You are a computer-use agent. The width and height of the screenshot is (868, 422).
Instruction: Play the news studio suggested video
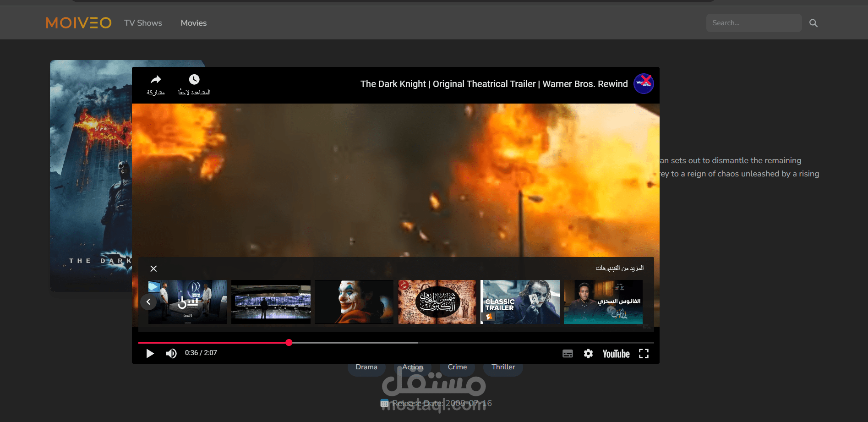tap(188, 302)
